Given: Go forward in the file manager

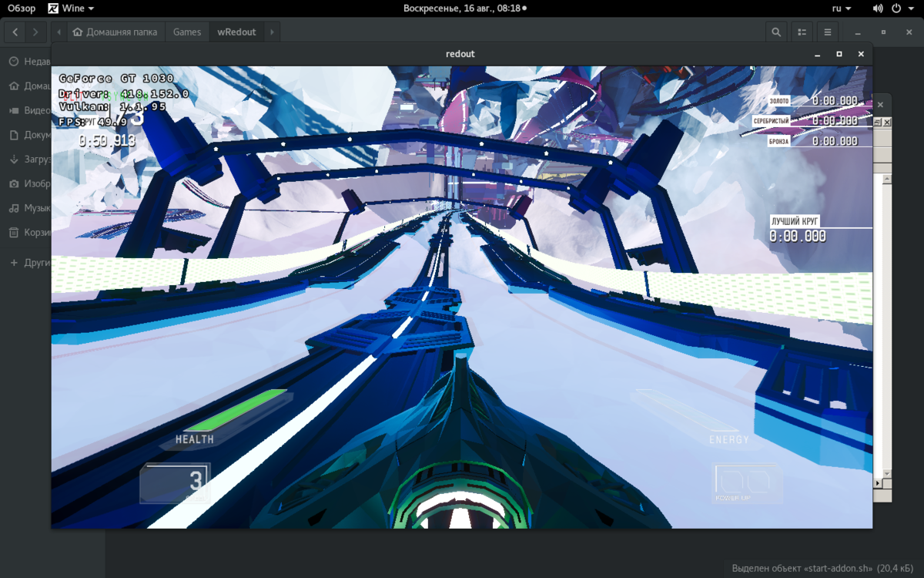Looking at the screenshot, I should click(x=35, y=32).
